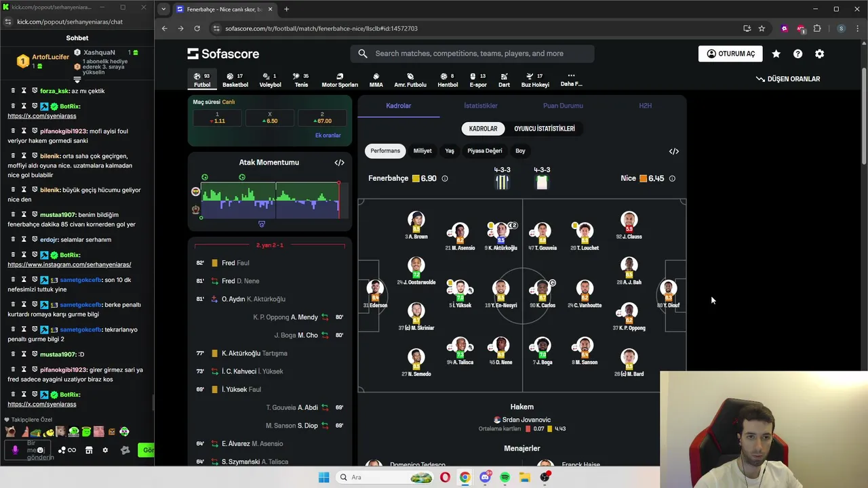The width and height of the screenshot is (868, 488).
Task: Open new browser tab
Action: [x=286, y=9]
